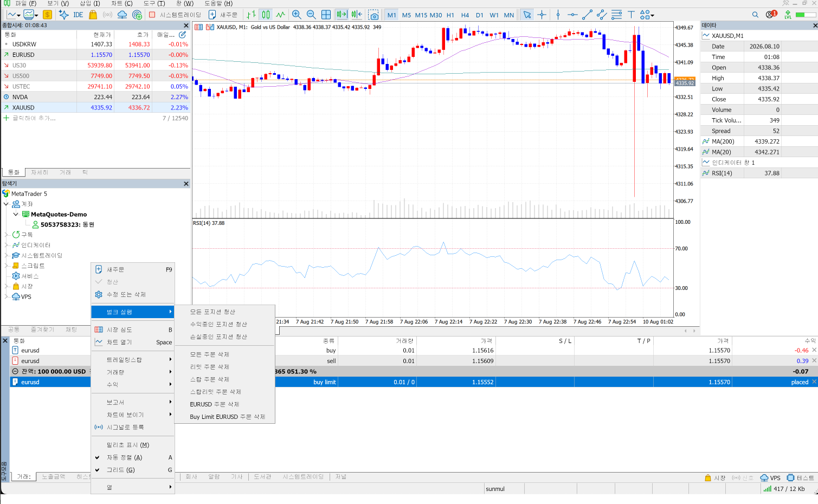818x504 pixels.
Task: Open the 차트 (C) menu
Action: [x=122, y=3]
